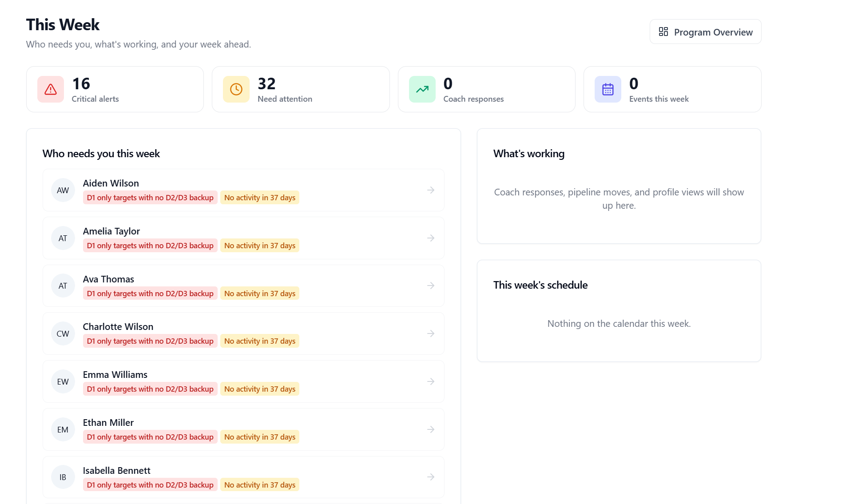The image size is (846, 504).
Task: Click the This week's schedule heading
Action: pyautogui.click(x=540, y=285)
